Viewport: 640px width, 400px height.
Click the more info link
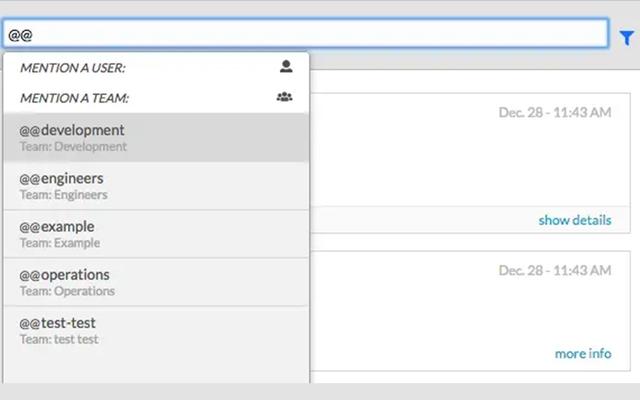coord(582,353)
